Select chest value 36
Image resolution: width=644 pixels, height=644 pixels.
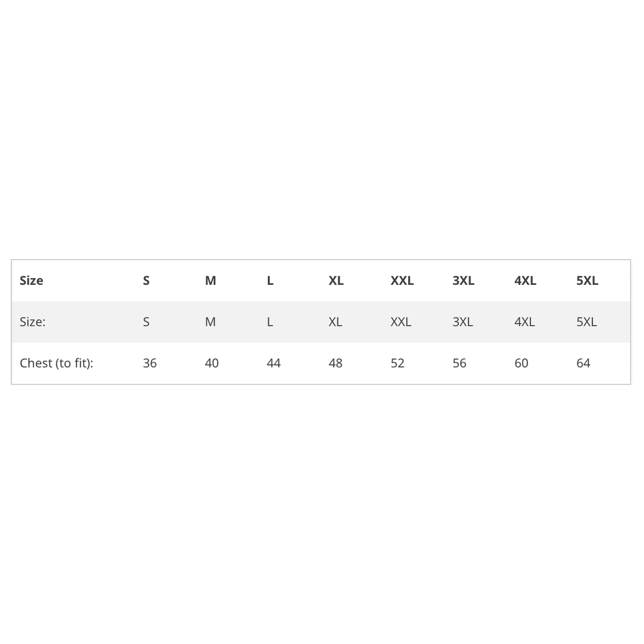(150, 363)
